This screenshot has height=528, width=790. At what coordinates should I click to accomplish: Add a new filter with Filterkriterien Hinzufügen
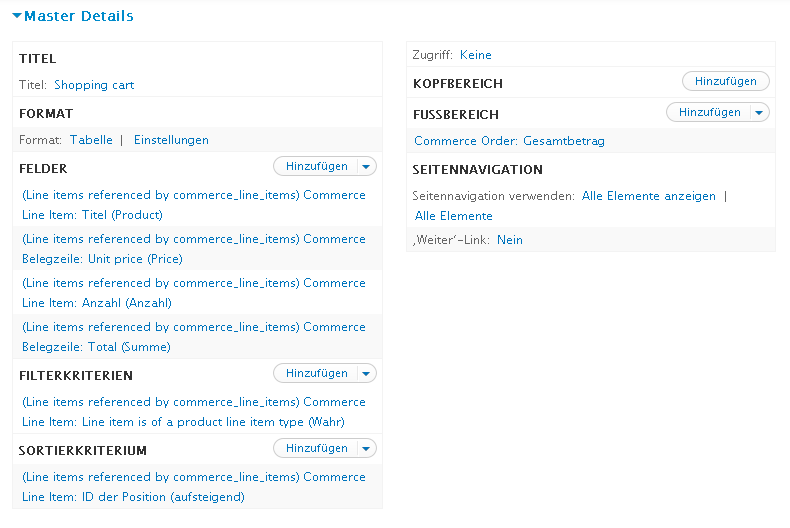pyautogui.click(x=316, y=373)
